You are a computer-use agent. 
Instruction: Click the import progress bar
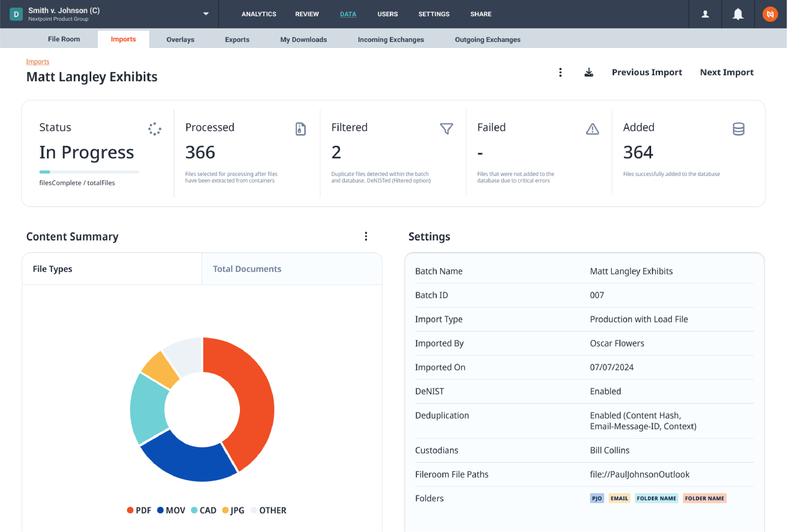(x=89, y=172)
